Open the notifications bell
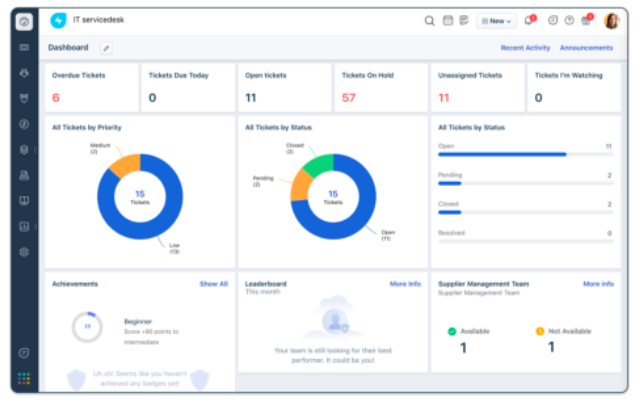 [x=529, y=20]
